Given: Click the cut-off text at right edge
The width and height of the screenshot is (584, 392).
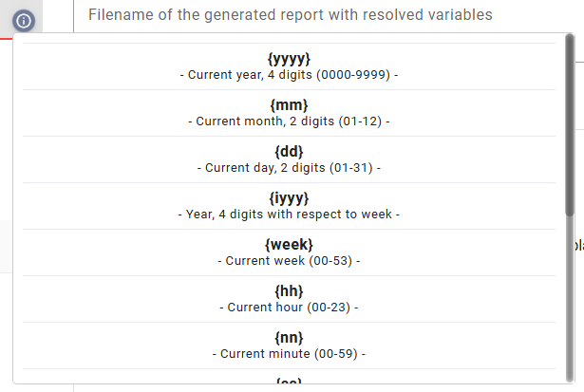Looking at the screenshot, I should [x=579, y=245].
